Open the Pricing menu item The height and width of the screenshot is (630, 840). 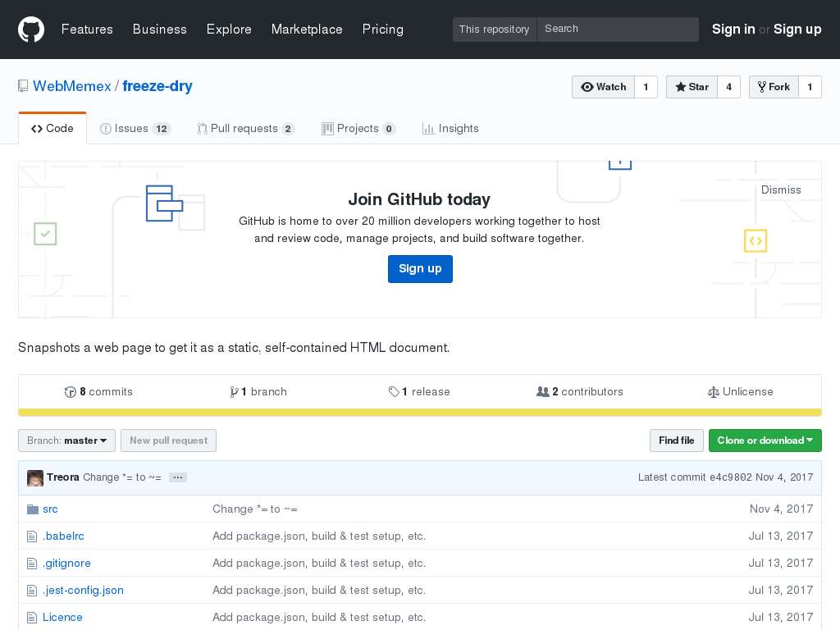pyautogui.click(x=383, y=30)
